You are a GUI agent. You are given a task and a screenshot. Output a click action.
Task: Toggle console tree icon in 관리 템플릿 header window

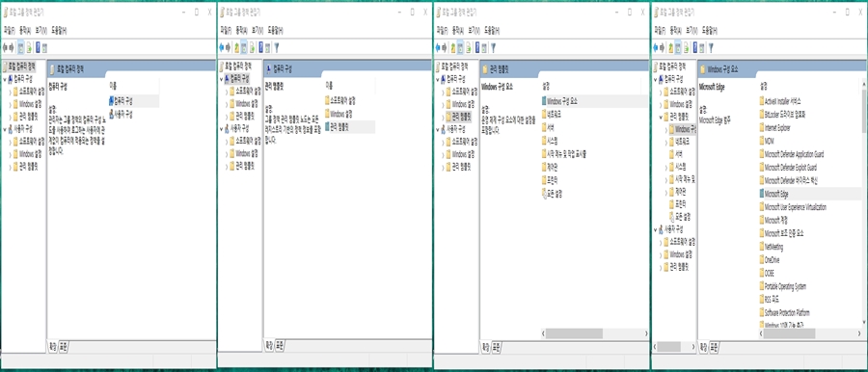point(461,47)
